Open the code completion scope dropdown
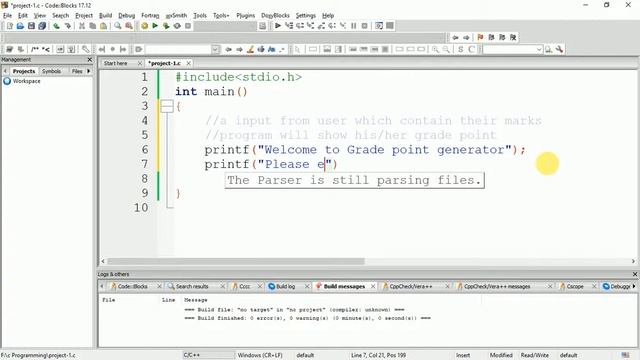The height and width of the screenshot is (360, 640). (215, 49)
